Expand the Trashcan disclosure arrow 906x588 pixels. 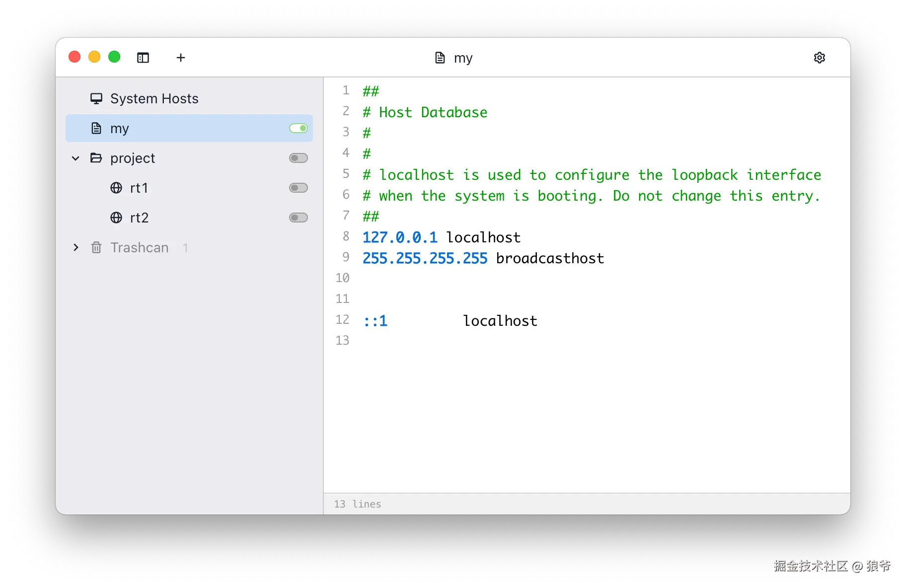coord(75,247)
